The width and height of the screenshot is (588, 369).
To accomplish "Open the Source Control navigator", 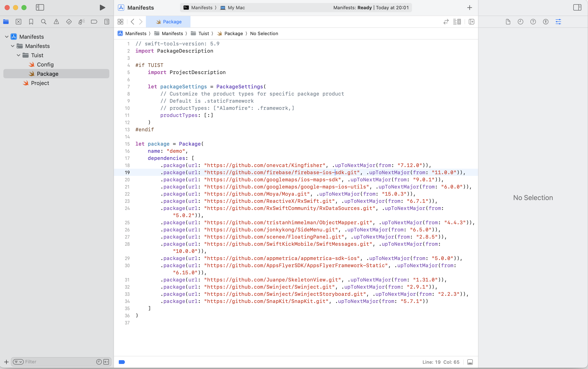I will point(18,22).
